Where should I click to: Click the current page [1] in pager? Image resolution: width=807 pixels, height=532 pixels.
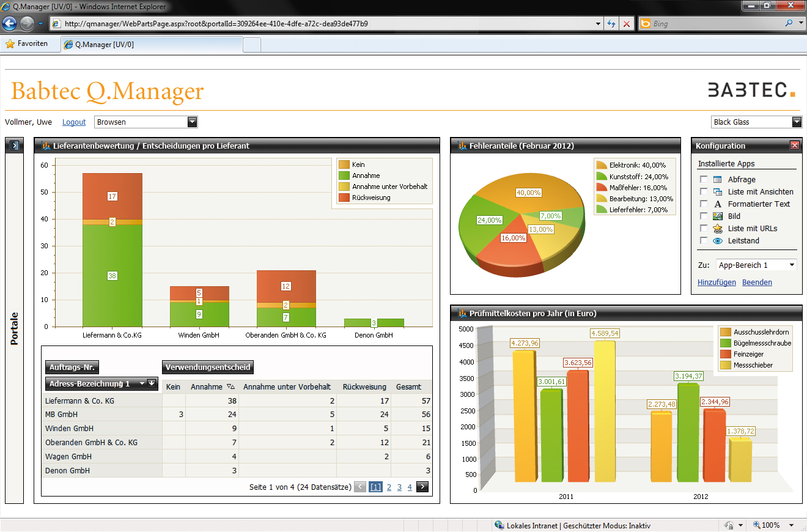(375, 487)
